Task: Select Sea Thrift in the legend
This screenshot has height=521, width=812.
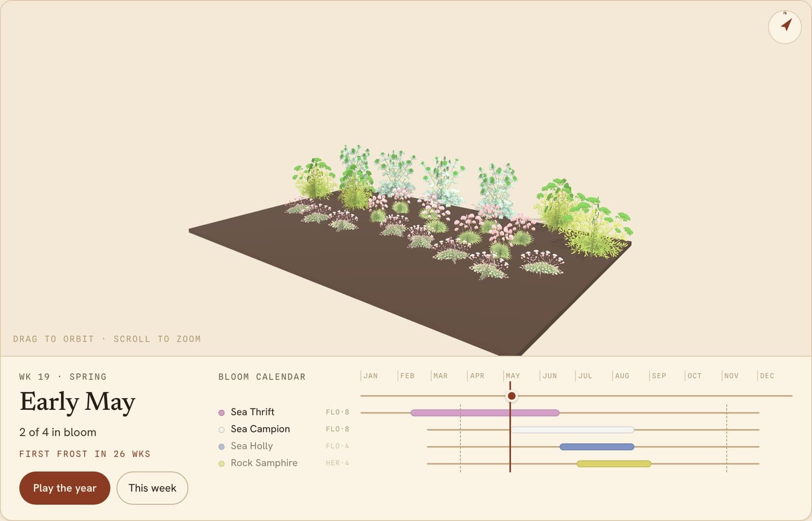Action: [x=252, y=412]
